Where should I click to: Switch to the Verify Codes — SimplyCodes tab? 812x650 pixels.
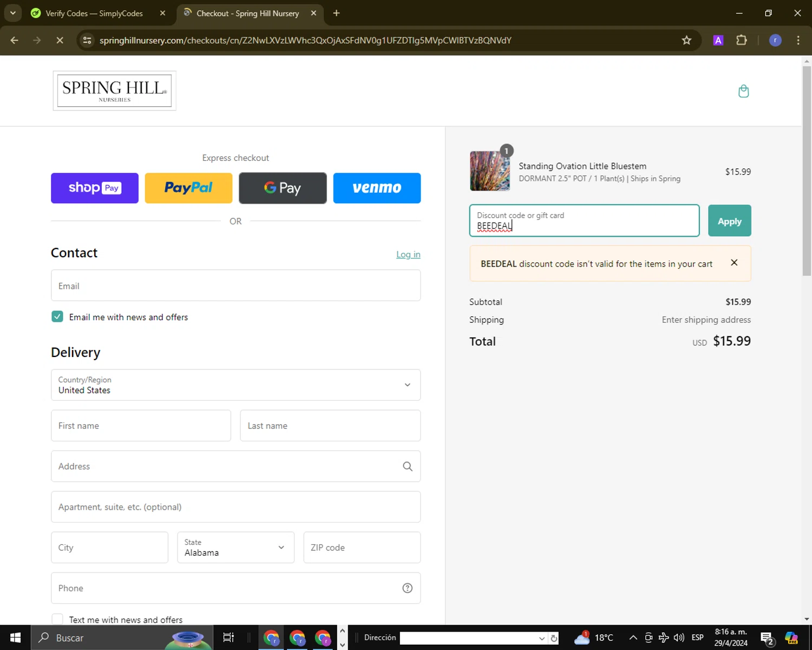(94, 13)
